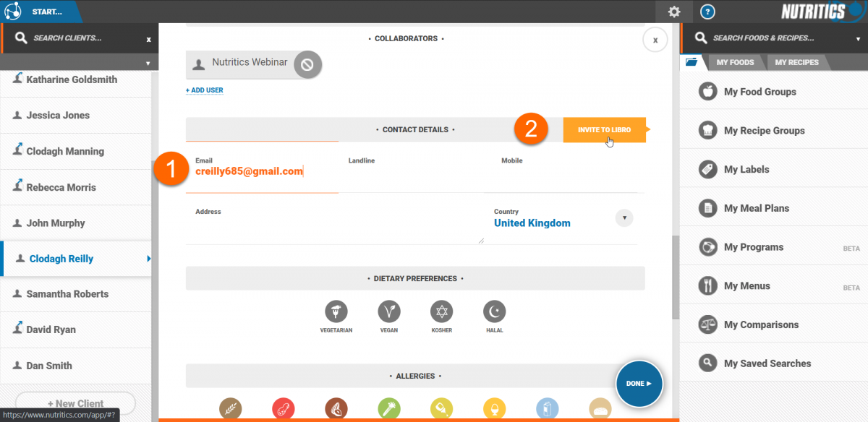This screenshot has height=422, width=868.
Task: Open My Comparisons scales icon
Action: [x=707, y=324]
